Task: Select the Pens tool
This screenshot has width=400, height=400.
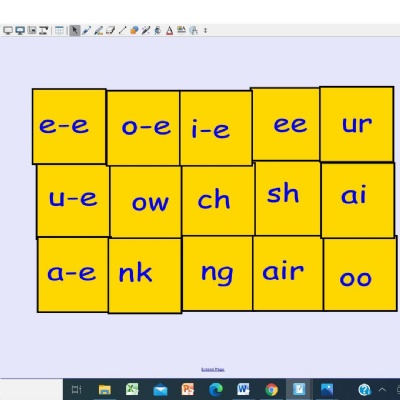Action: point(86,30)
